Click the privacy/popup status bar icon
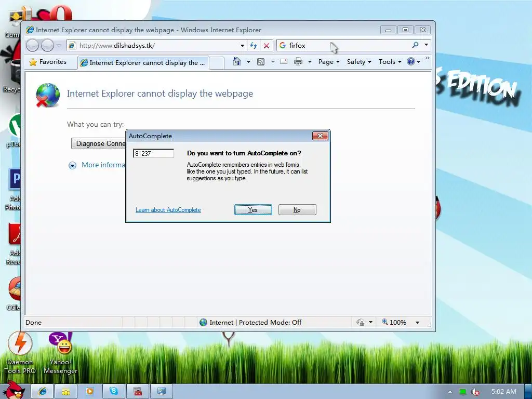The height and width of the screenshot is (399, 532). (361, 322)
